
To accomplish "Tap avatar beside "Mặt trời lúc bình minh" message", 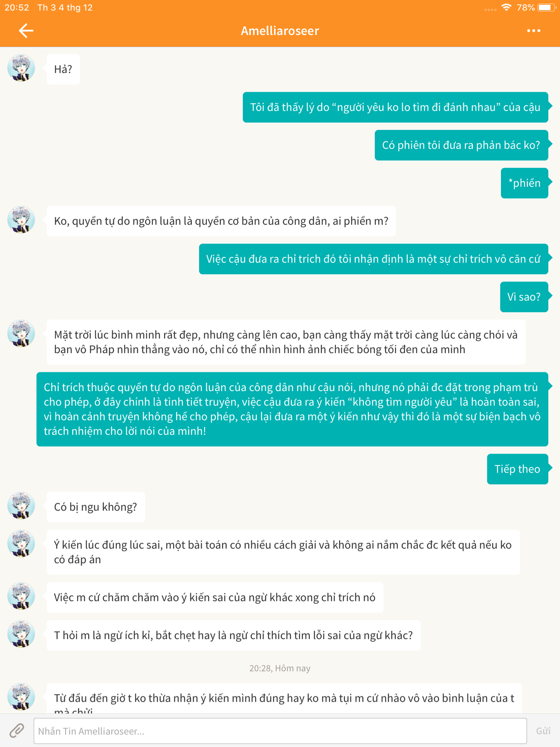I will (x=21, y=333).
